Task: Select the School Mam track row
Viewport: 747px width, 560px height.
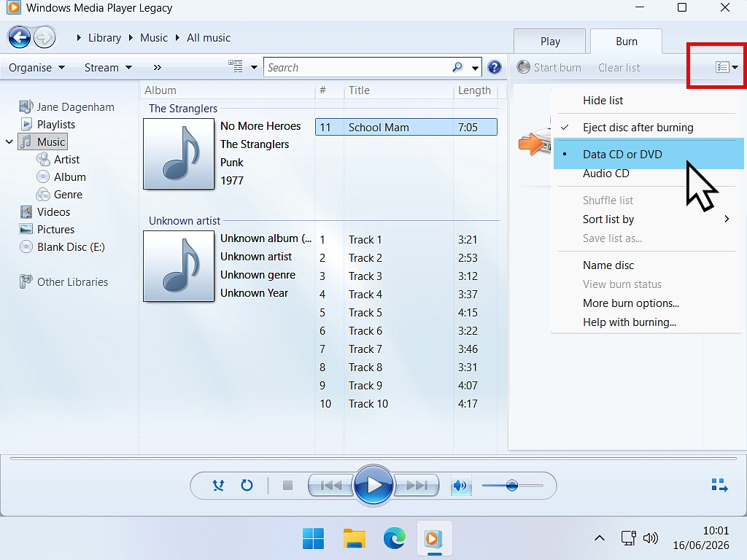Action: tap(406, 127)
